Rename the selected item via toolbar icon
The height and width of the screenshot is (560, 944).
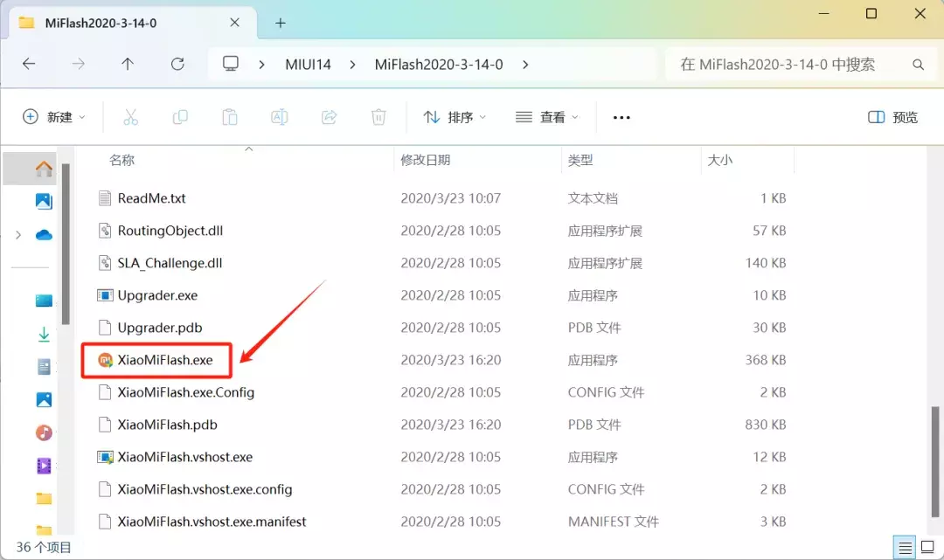tap(280, 117)
